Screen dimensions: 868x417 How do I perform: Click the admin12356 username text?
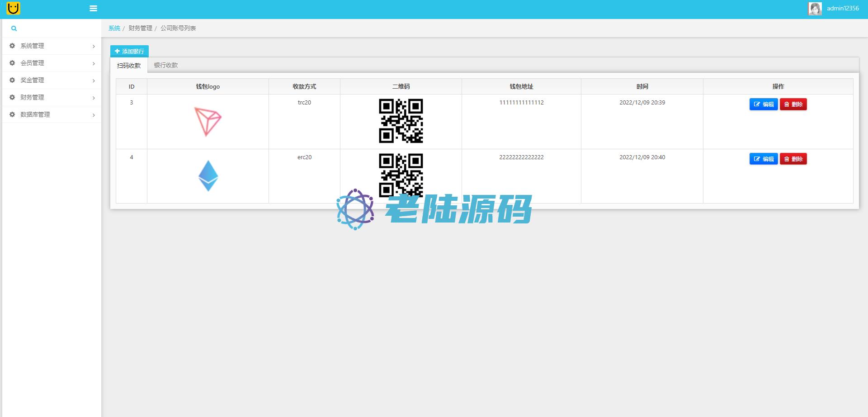click(x=843, y=8)
